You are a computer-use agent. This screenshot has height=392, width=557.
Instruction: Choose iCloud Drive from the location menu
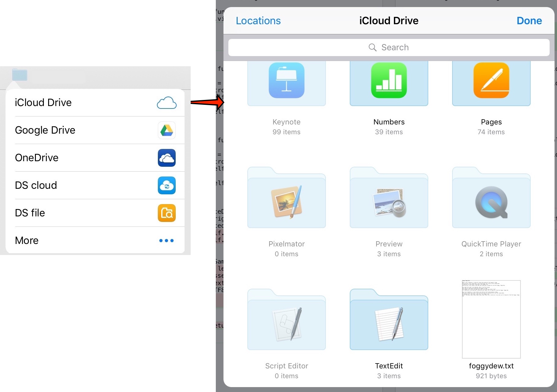pyautogui.click(x=95, y=103)
